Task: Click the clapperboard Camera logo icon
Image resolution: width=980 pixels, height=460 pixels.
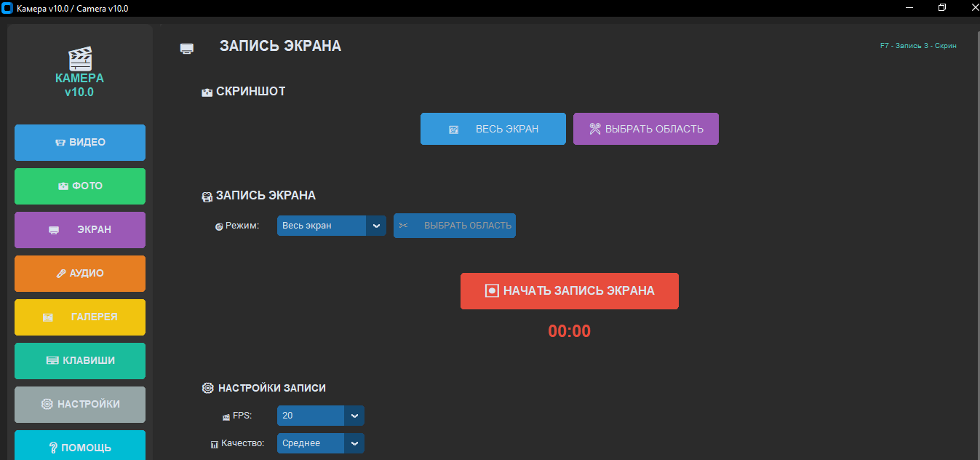Action: coord(79,58)
